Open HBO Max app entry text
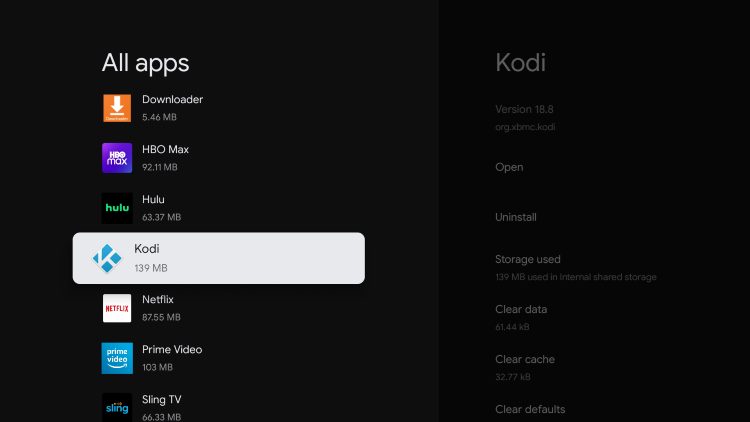This screenshot has height=422, width=750. (165, 150)
